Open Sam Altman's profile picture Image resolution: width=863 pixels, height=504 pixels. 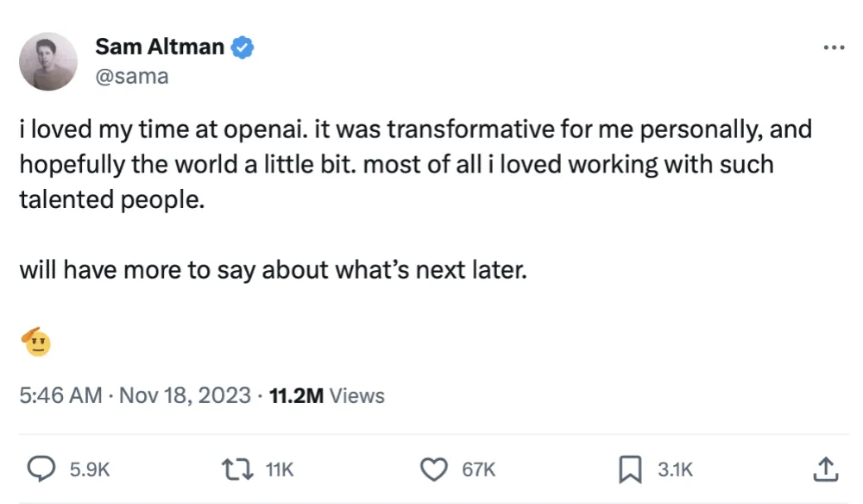48,61
